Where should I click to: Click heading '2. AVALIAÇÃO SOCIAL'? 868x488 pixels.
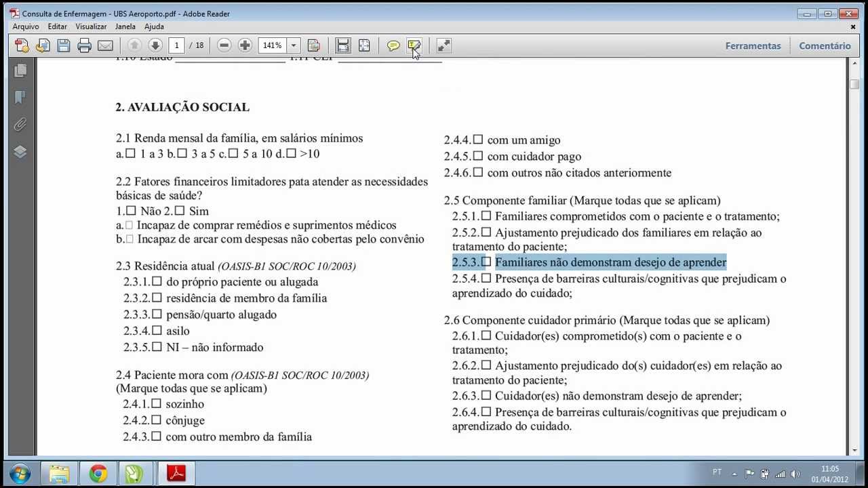pos(182,107)
